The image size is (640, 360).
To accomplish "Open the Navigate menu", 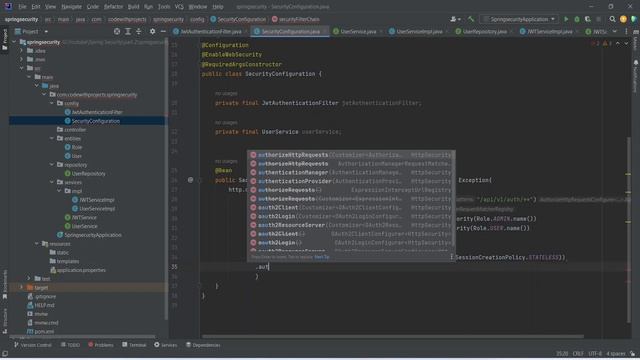I will pyautogui.click(x=71, y=7).
